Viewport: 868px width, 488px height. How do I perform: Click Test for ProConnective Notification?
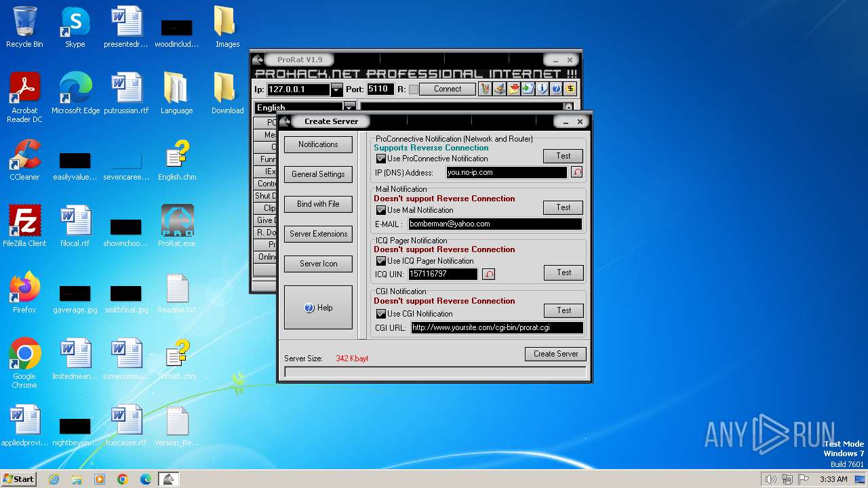(564, 156)
